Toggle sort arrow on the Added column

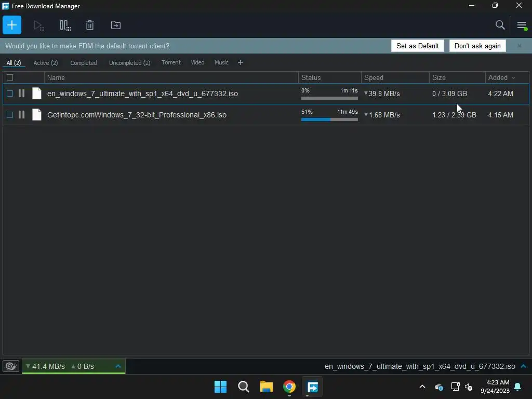513,78
